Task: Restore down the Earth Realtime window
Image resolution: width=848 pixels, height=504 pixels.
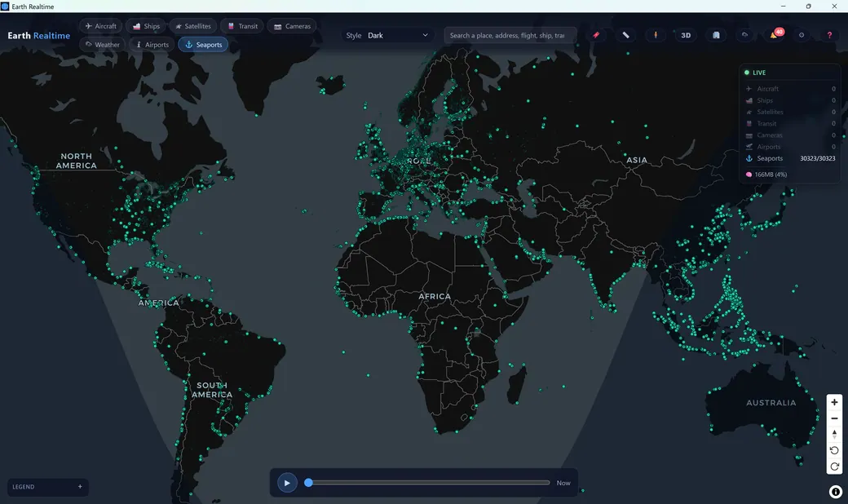Action: click(809, 7)
